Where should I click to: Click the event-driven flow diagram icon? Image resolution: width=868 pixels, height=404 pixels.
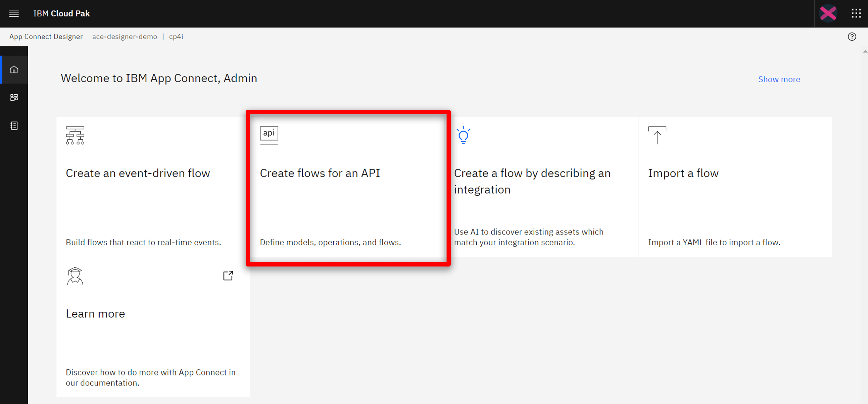tap(75, 135)
